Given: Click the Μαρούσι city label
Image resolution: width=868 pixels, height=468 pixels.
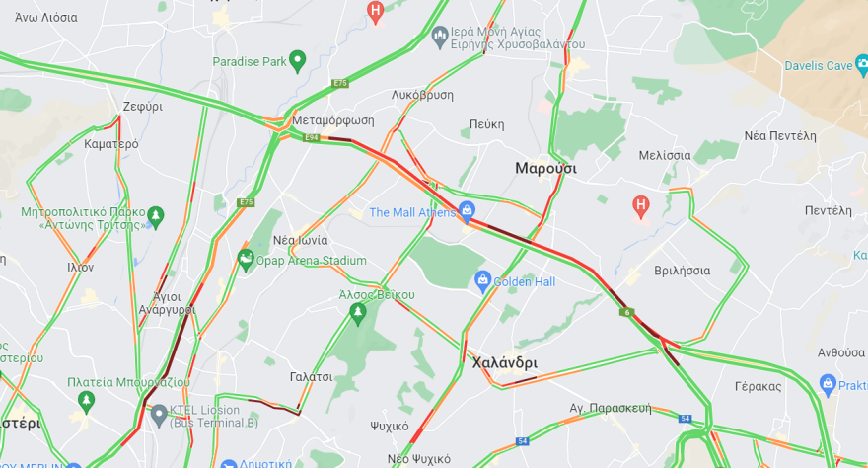Looking at the screenshot, I should [545, 169].
